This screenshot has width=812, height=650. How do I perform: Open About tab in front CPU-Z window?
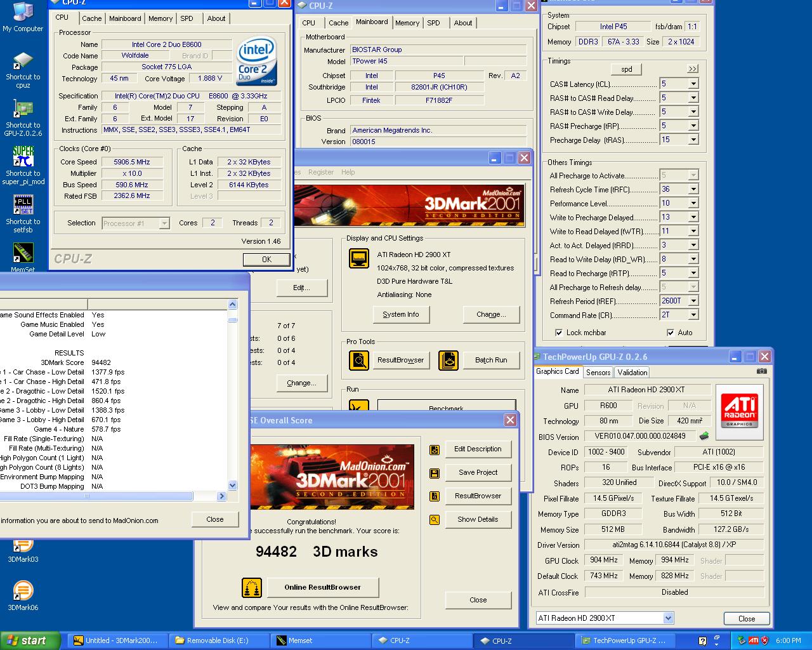pos(216,18)
